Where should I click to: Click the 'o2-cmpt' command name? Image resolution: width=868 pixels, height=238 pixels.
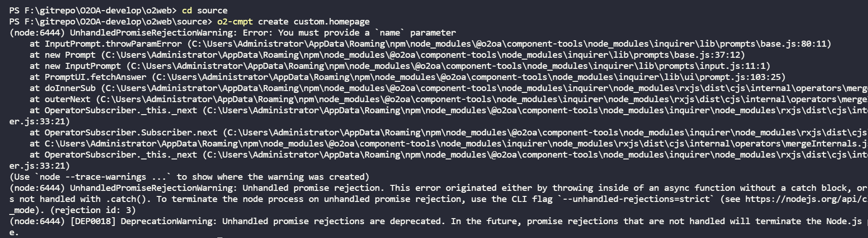pyautogui.click(x=235, y=21)
